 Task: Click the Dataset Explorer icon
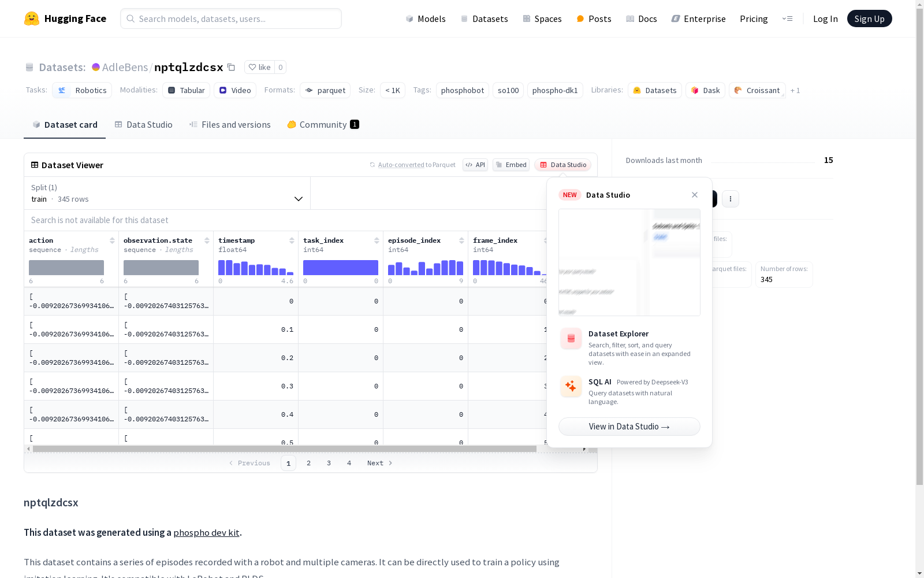click(x=571, y=339)
